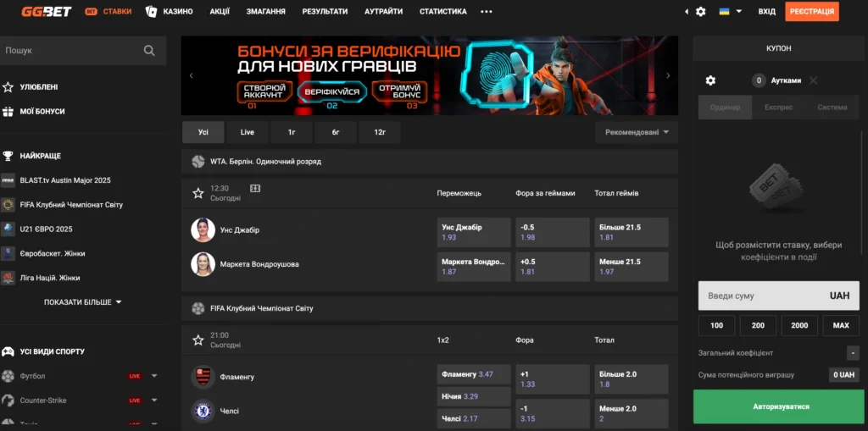Select handicap -0.5 at 1.98
Screen dimensions: 868x431
[x=553, y=232]
